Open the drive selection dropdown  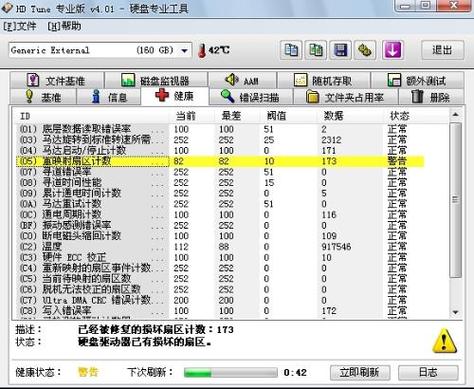[184, 51]
